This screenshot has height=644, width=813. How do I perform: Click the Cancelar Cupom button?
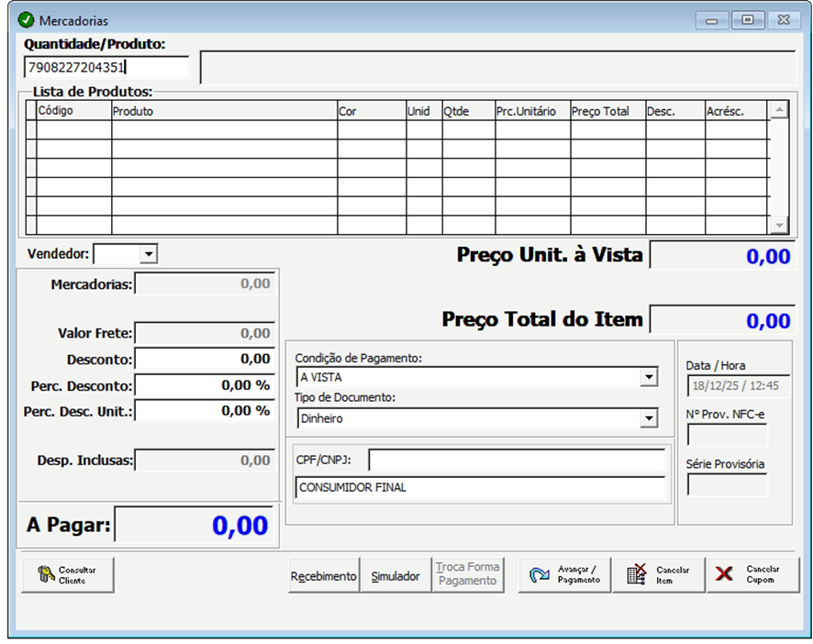coord(752,575)
